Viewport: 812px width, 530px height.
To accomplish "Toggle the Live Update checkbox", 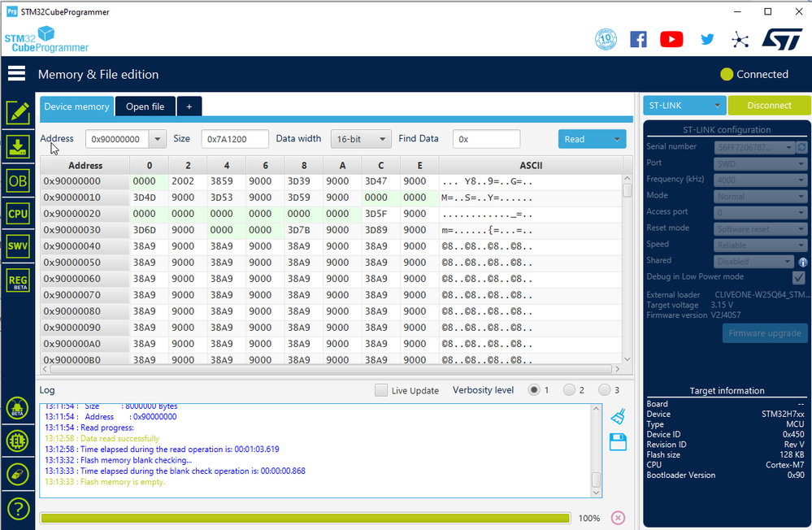I will (x=380, y=390).
